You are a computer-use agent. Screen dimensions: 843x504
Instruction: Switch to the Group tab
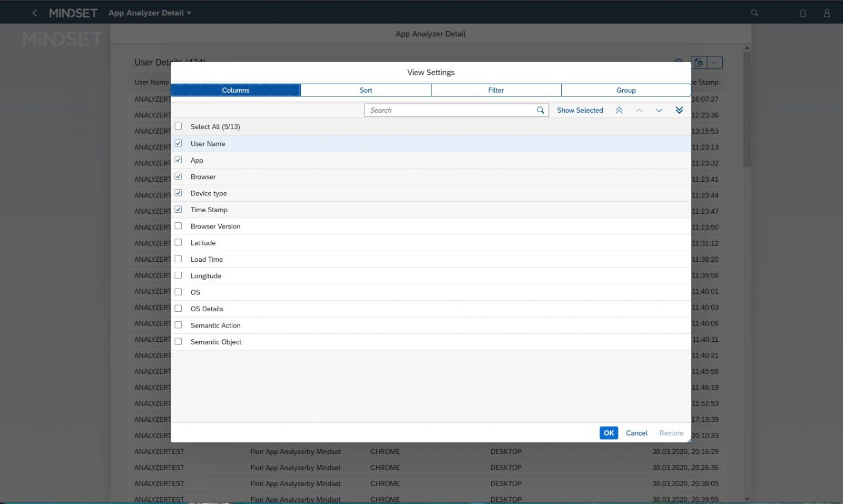pos(626,90)
